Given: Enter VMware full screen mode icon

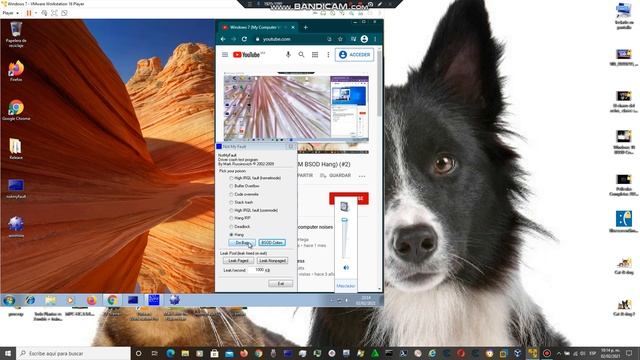Looking at the screenshot, I should click(54, 13).
